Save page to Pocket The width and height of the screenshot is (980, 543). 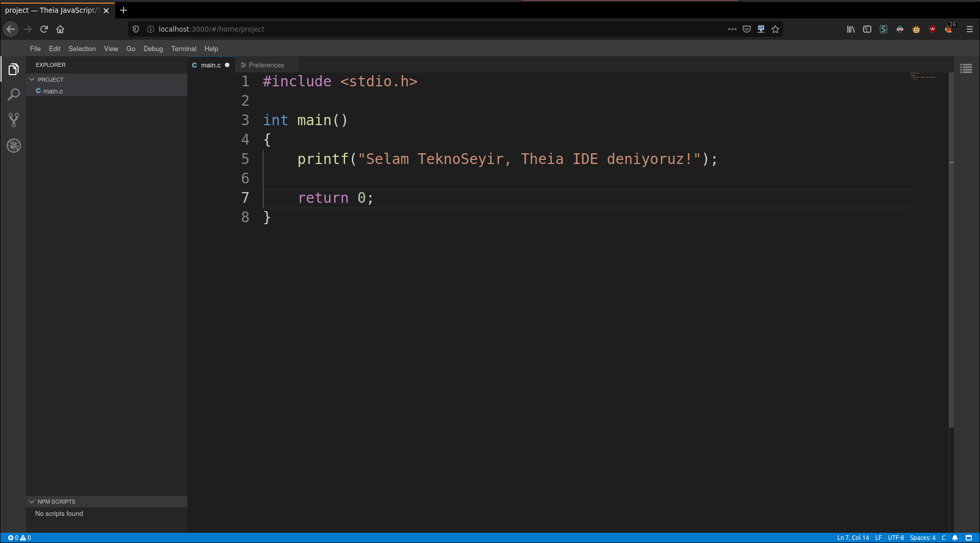747,29
